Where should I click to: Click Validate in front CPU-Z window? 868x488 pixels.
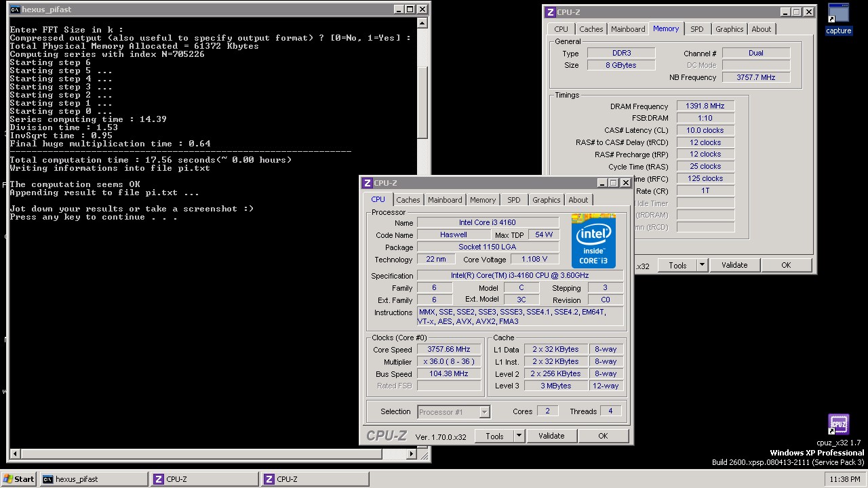point(551,436)
